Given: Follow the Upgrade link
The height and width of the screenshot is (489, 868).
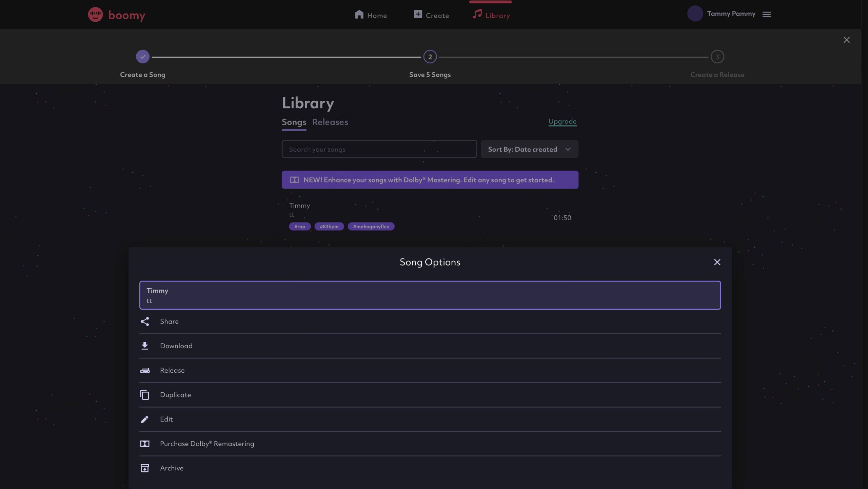Looking at the screenshot, I should tap(562, 121).
